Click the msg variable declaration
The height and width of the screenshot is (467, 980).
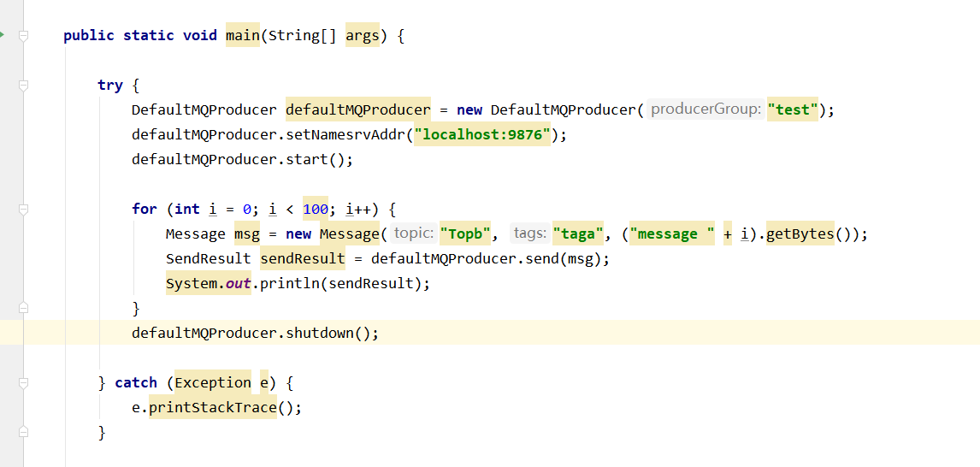tap(247, 234)
